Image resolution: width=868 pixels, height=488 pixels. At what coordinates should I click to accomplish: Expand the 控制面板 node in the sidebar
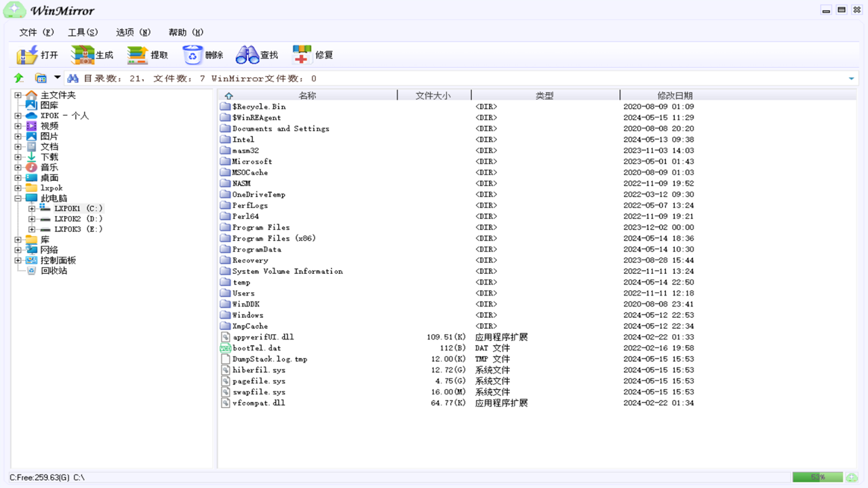click(17, 260)
